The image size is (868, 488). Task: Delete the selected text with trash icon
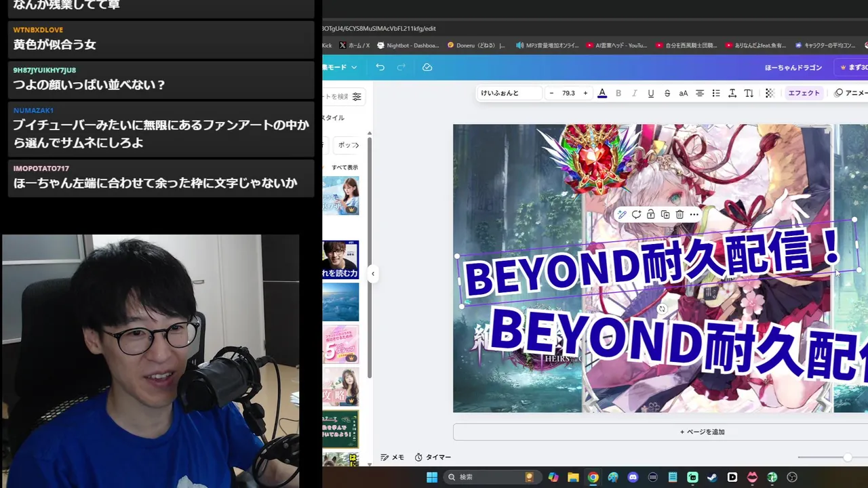point(679,215)
